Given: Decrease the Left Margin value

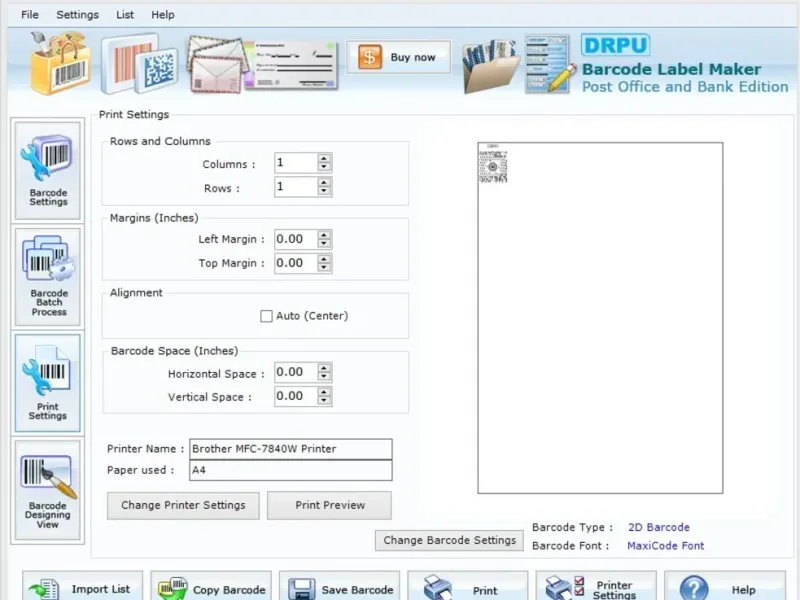Looking at the screenshot, I should point(324,243).
